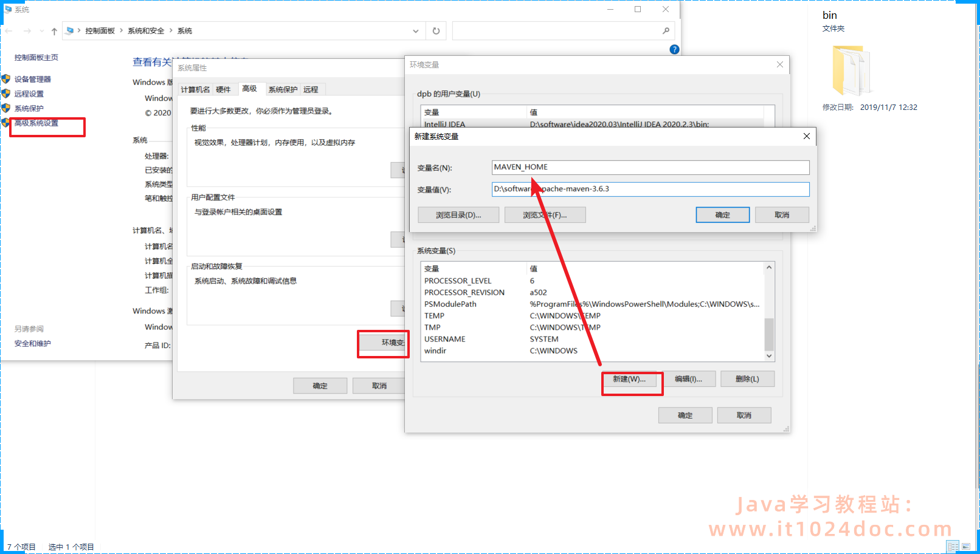980x554 pixels.
Task: Open the 远程 tab
Action: [x=311, y=89]
